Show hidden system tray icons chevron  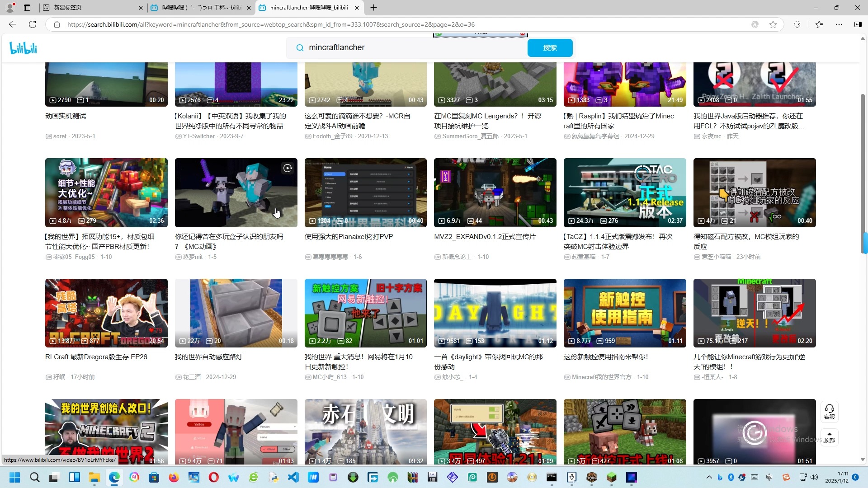click(x=709, y=477)
